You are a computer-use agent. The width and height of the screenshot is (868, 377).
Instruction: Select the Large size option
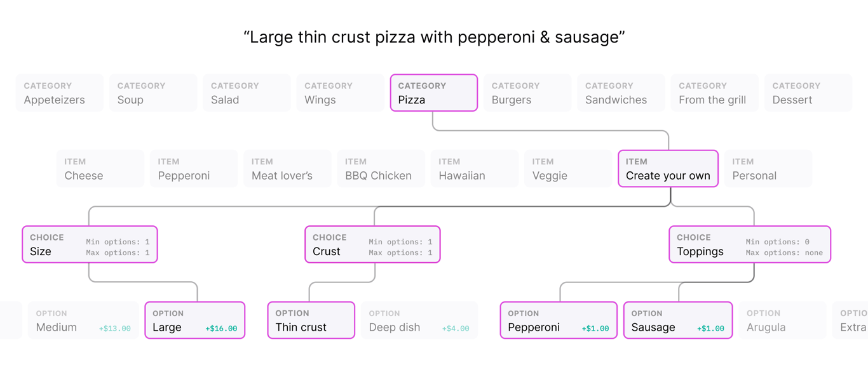point(194,321)
